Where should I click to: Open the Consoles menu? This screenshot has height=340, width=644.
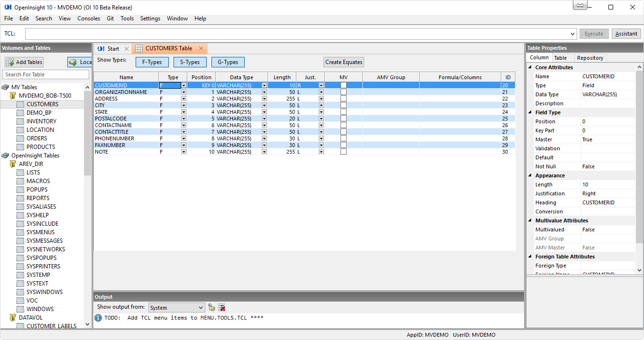(x=89, y=18)
